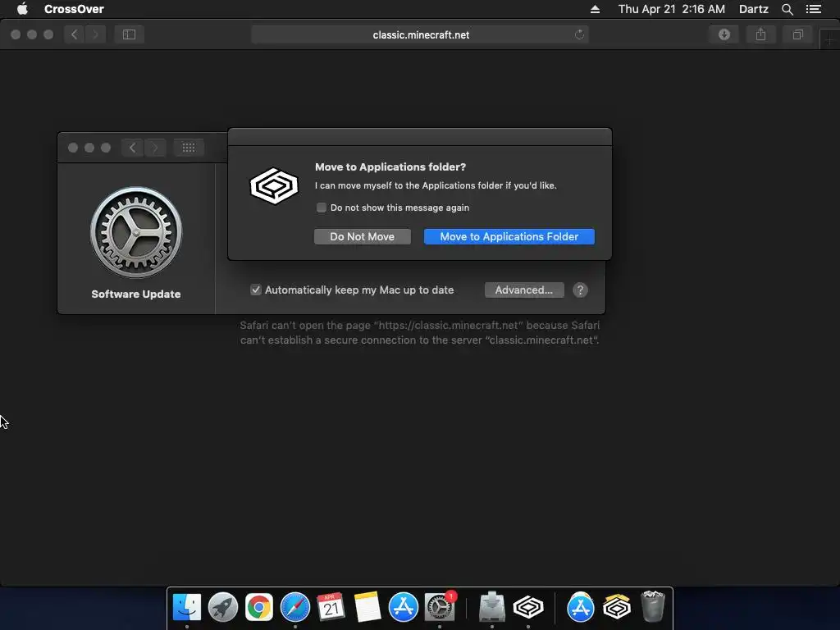The width and height of the screenshot is (840, 630).
Task: Click running CrossOver icon in dock
Action: pyautogui.click(x=528, y=608)
